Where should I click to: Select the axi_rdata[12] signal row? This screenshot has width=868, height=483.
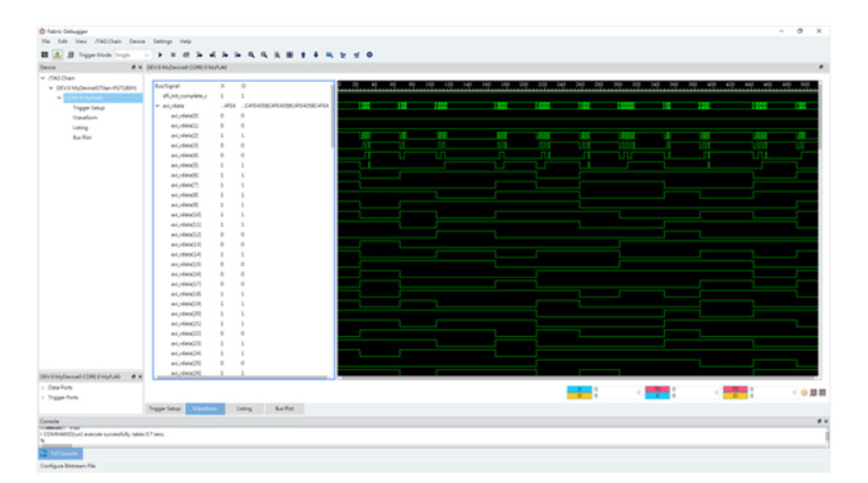(243, 234)
